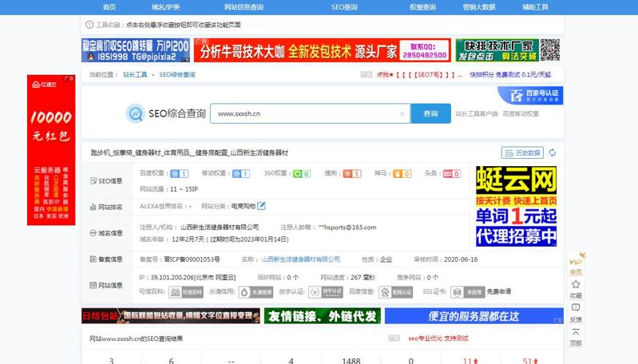Viewport: 638px width, 364px height.
Task: Click the 神马 weight badge icon
Action: (402, 174)
